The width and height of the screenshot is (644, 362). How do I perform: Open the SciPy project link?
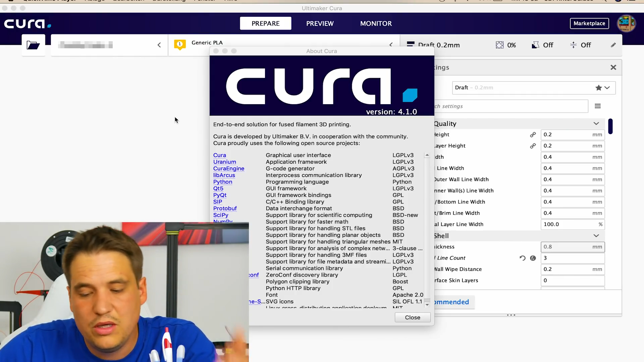click(221, 215)
